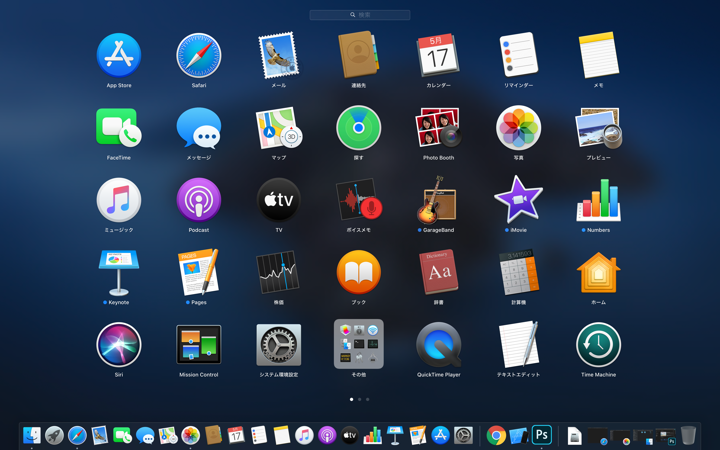Image resolution: width=720 pixels, height=450 pixels.
Task: Open the カレンダー app in Launchpad
Action: tap(439, 55)
